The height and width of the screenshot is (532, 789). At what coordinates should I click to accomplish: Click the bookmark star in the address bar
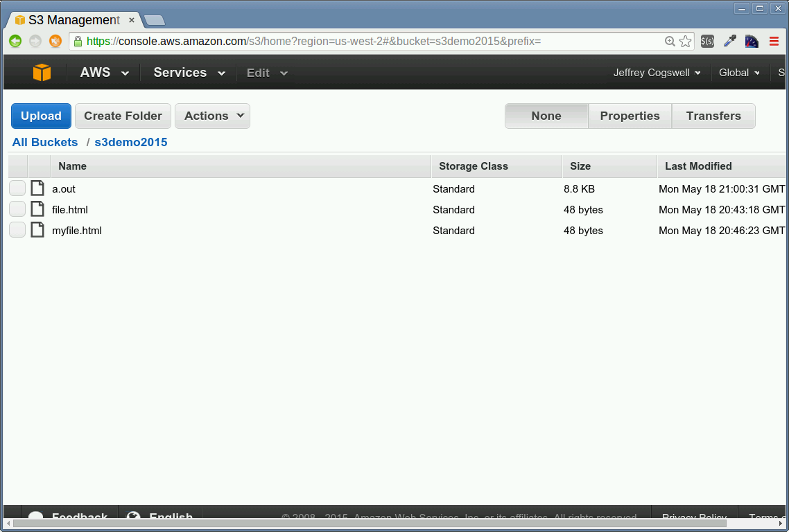click(x=685, y=41)
